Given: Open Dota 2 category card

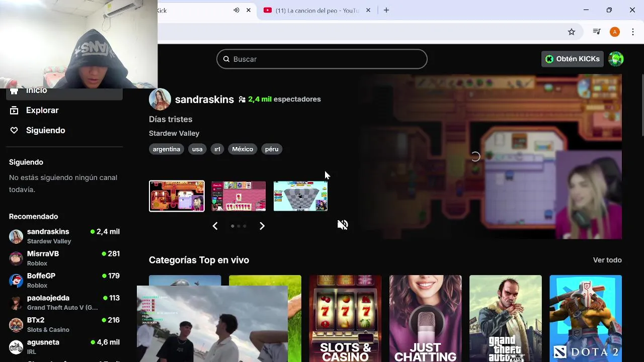Looking at the screenshot, I should click(x=586, y=318).
